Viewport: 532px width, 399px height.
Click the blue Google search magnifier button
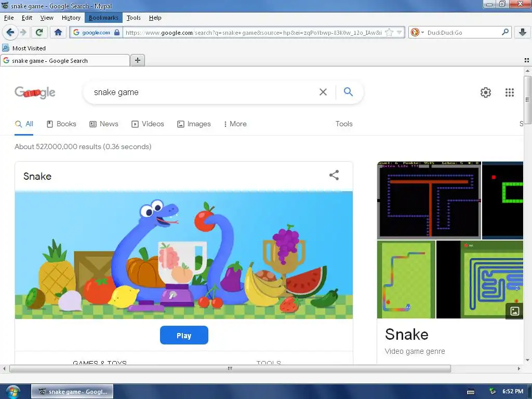coord(348,91)
